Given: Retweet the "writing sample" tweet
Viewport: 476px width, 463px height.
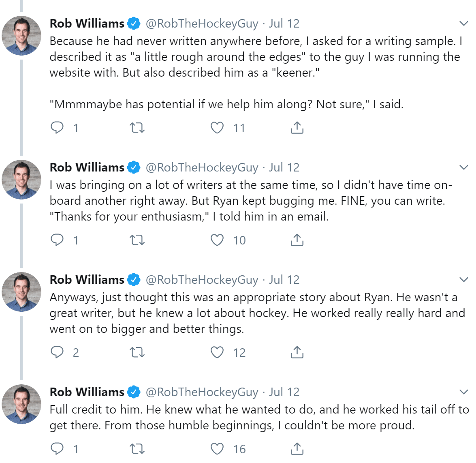Looking at the screenshot, I should 137,128.
